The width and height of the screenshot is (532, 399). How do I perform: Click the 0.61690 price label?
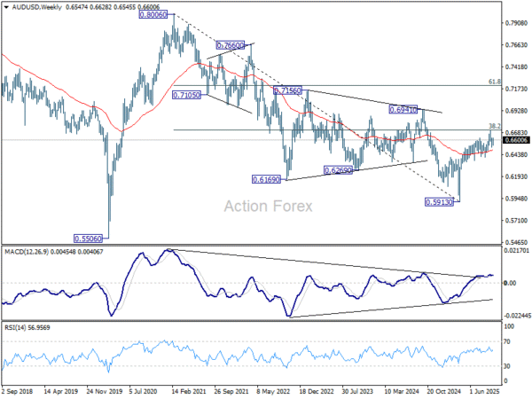(x=268, y=179)
